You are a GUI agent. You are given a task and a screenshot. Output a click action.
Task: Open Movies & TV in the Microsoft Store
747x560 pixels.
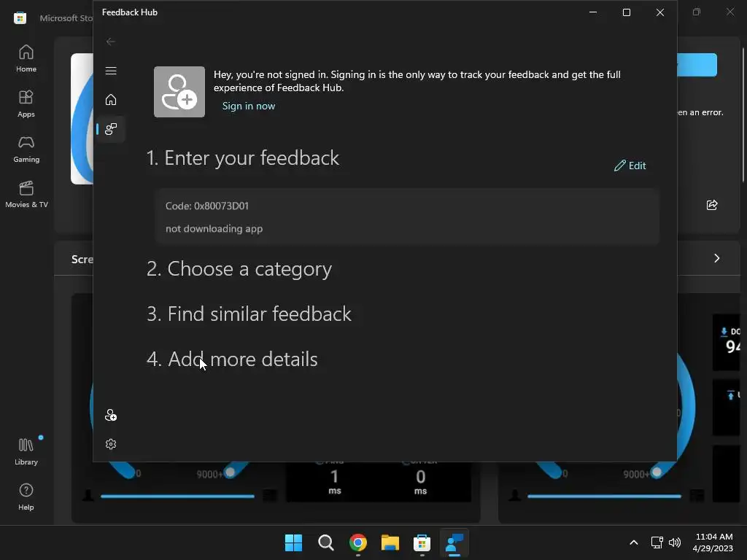coord(26,194)
